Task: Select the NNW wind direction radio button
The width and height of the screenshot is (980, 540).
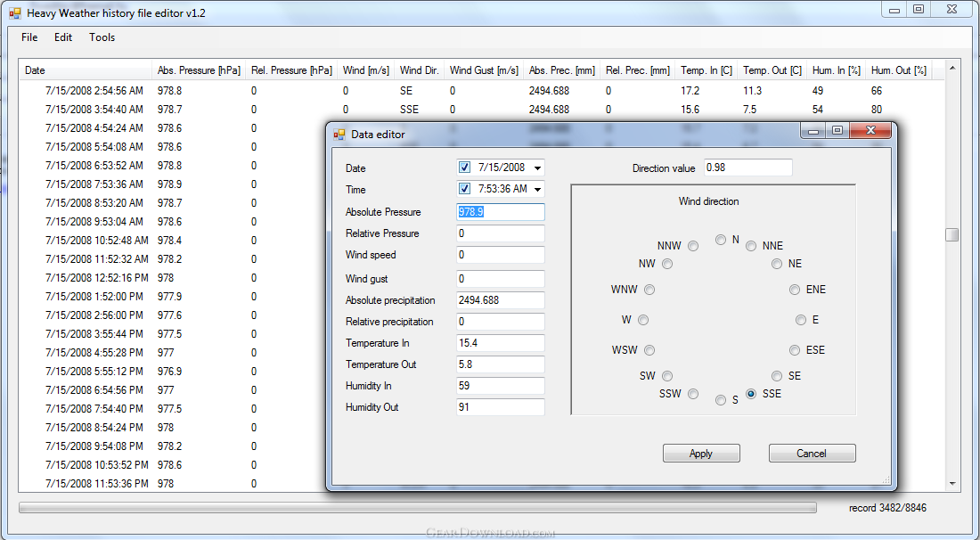Action: click(693, 246)
